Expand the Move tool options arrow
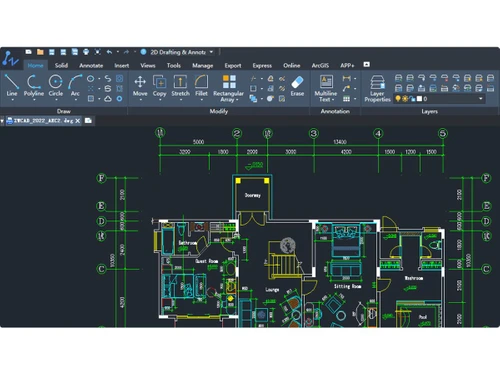The width and height of the screenshot is (500, 375). pos(140,100)
